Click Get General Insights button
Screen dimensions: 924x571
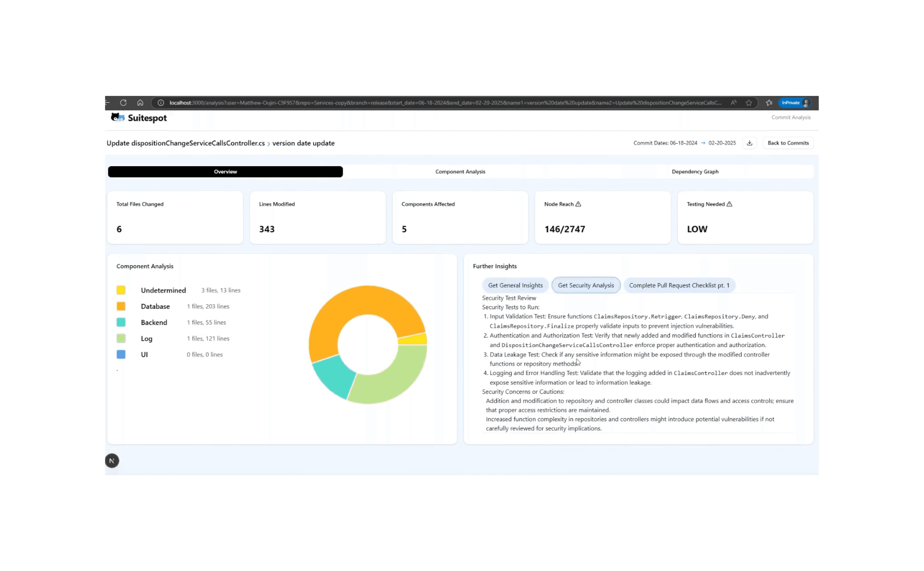[515, 285]
